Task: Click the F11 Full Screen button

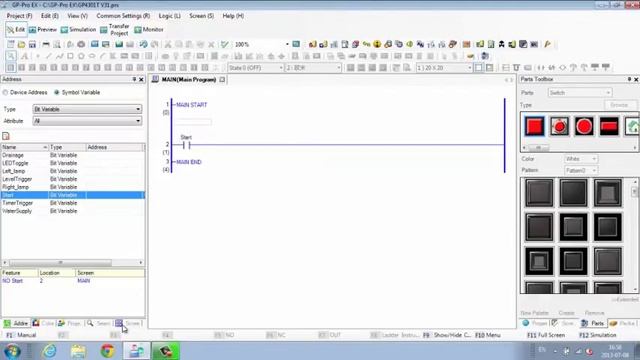Action: click(546, 335)
